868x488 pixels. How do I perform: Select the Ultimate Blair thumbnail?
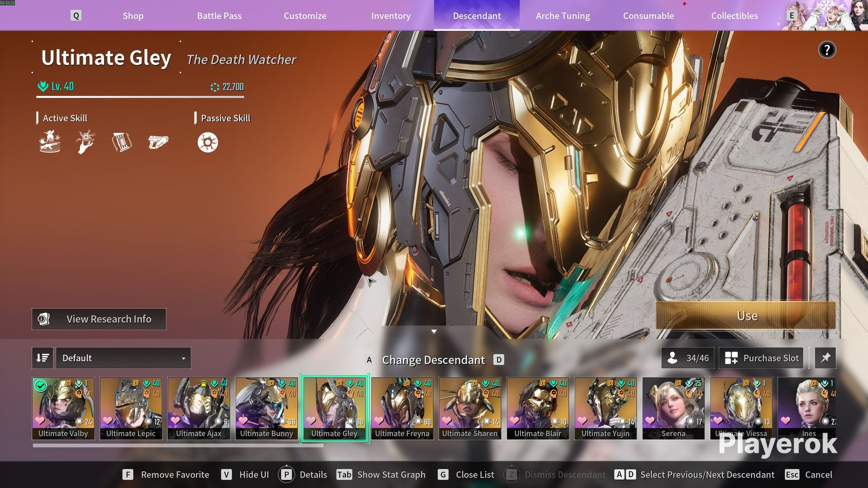tap(538, 408)
